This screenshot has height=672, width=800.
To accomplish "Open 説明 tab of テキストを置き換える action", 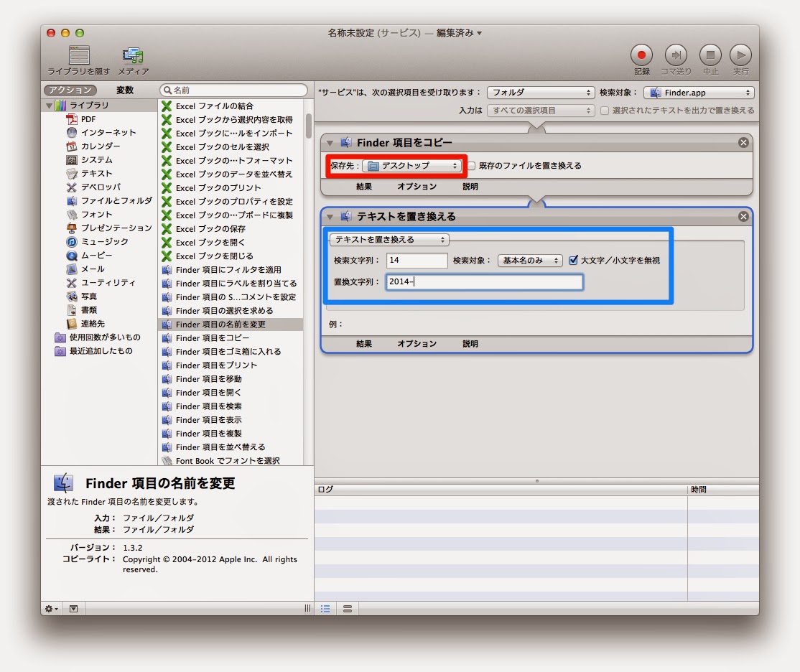I will pos(470,344).
